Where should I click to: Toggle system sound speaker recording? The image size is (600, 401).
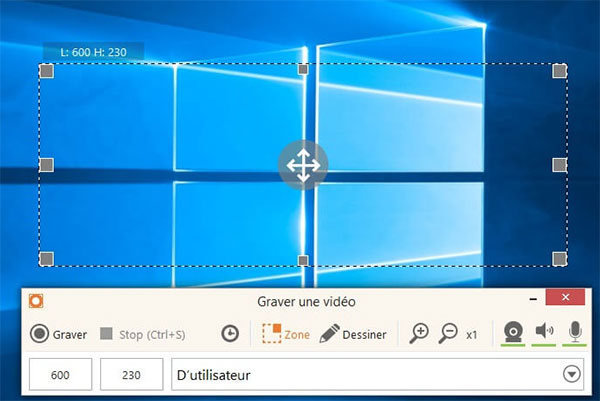point(544,332)
